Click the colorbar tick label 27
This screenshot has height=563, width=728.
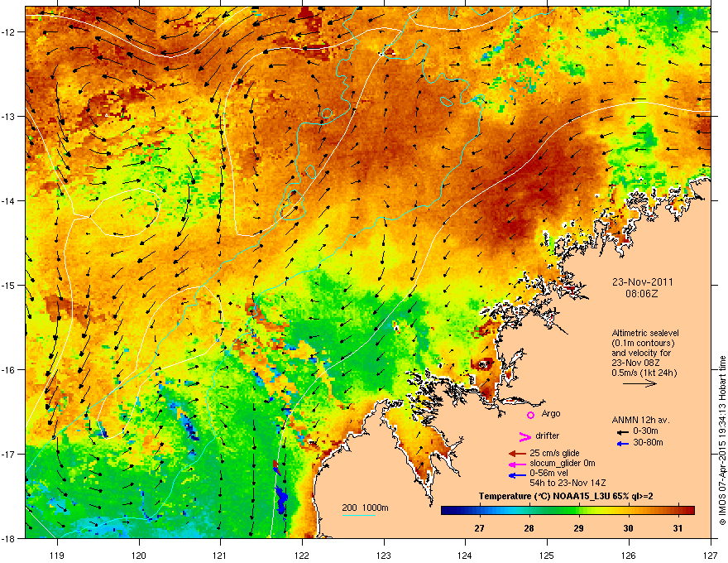(x=479, y=528)
